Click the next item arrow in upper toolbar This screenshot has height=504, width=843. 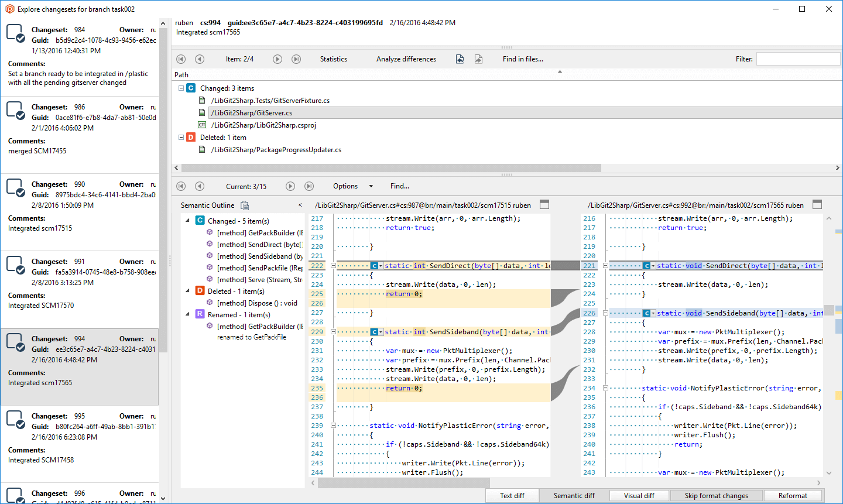277,59
